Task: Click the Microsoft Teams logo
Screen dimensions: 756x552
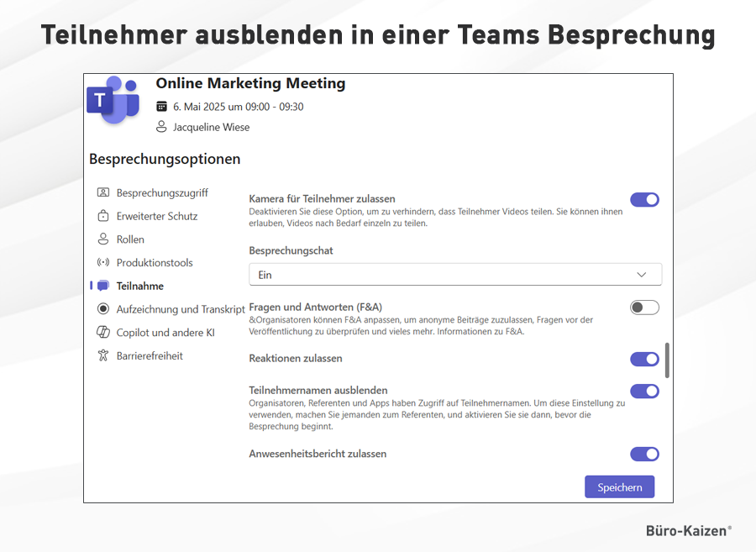Action: (113, 100)
